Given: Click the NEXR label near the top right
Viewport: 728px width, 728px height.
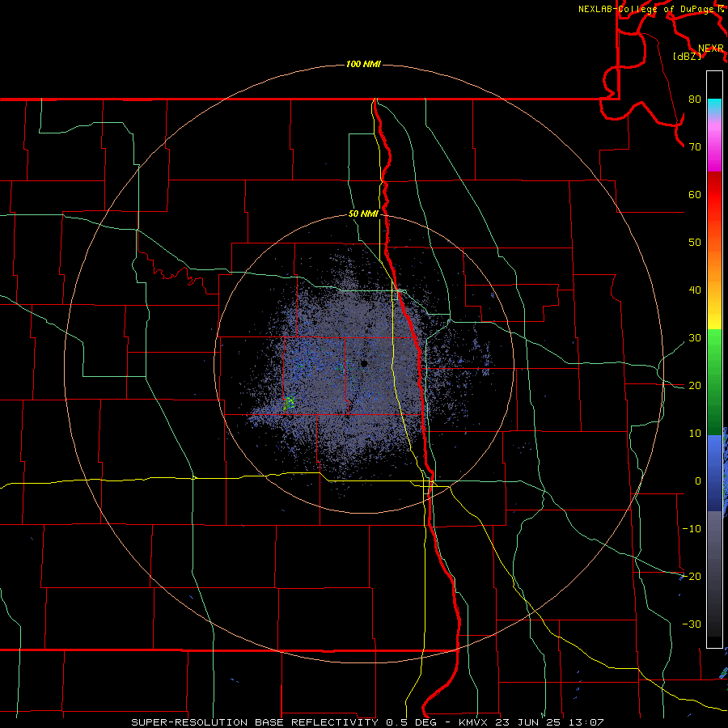Looking at the screenshot, I should 711,49.
